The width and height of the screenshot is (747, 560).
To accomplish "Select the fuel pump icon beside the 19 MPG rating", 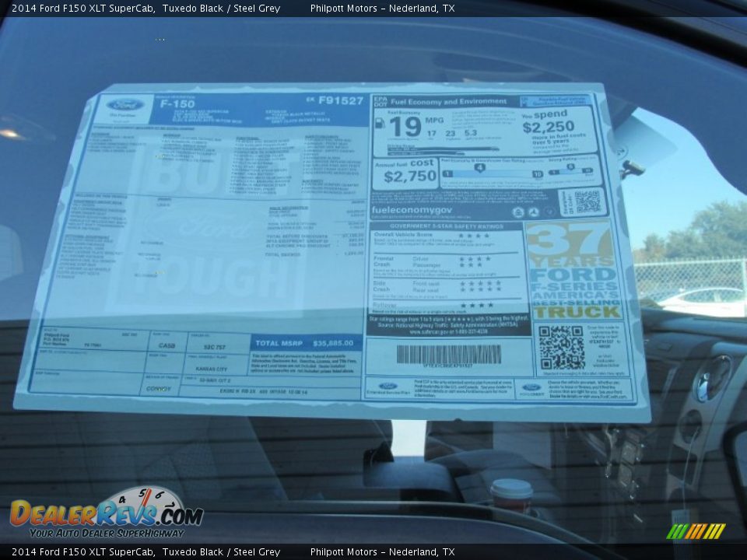I will tap(381, 124).
